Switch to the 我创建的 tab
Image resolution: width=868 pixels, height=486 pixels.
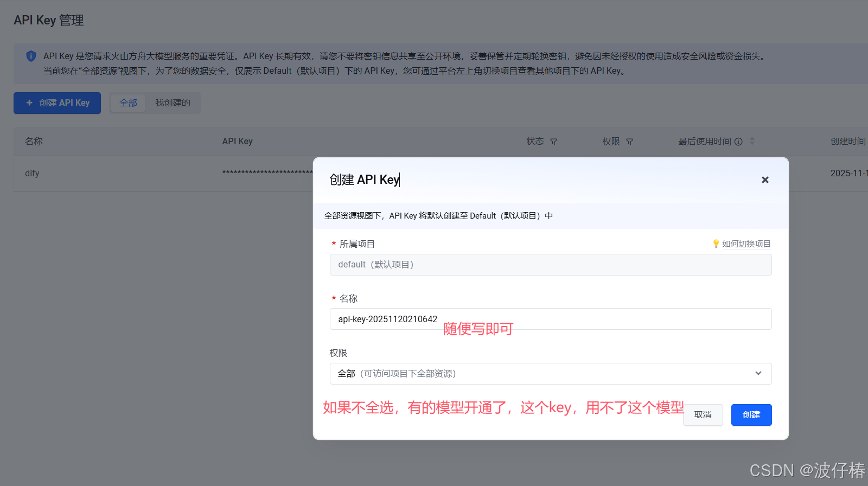(x=173, y=103)
